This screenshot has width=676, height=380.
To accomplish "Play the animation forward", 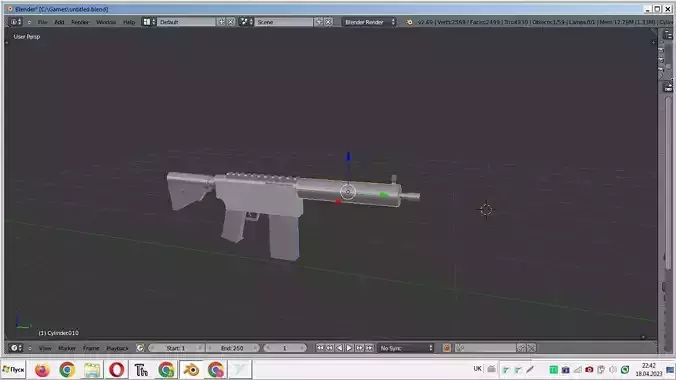I will pyautogui.click(x=349, y=348).
